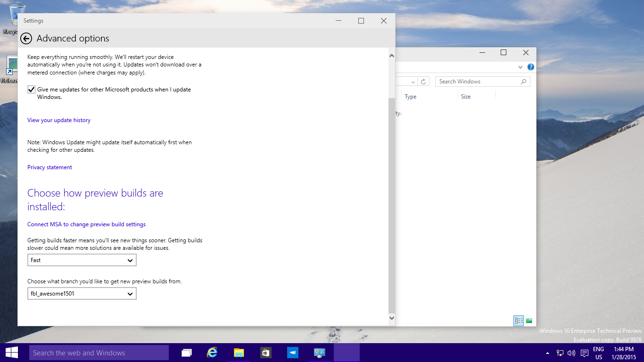
Task: Click the Settings scrollbar up arrow
Action: (x=391, y=56)
